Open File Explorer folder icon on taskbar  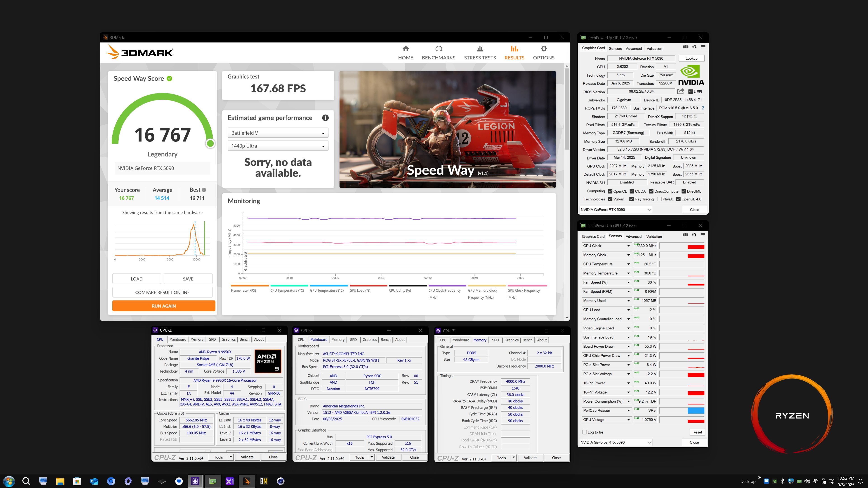click(60, 481)
